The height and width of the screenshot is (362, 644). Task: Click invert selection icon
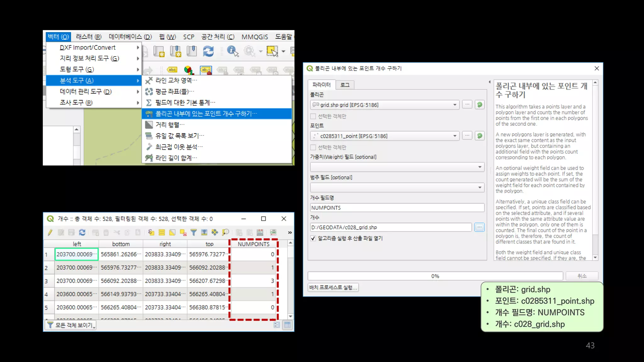click(x=172, y=233)
